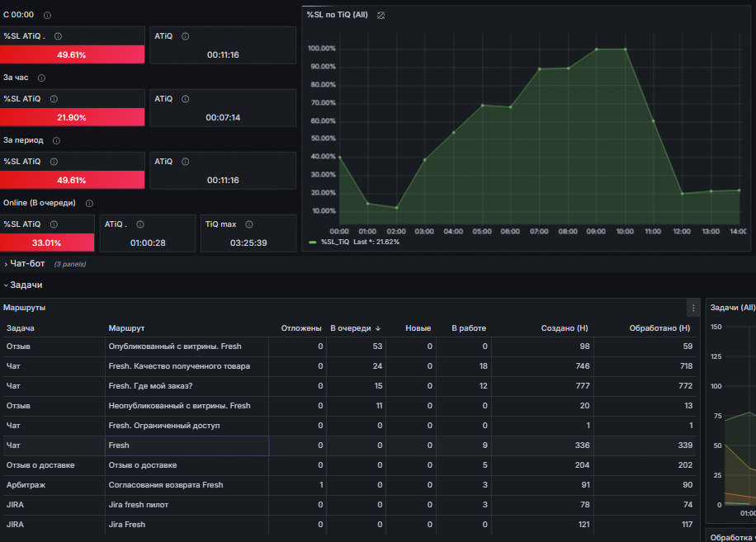Screen dimensions: 756x542
Task: Click the Отложены column header
Action: 300,328
